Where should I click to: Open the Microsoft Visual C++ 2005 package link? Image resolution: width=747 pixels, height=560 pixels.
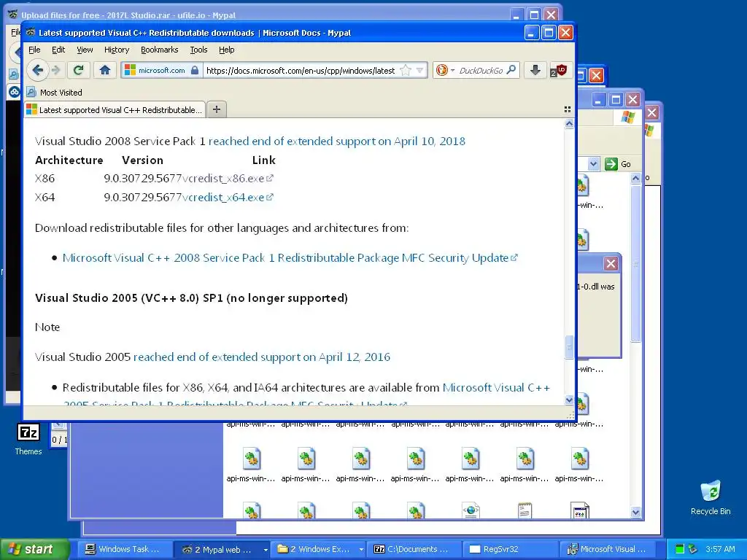coord(496,388)
